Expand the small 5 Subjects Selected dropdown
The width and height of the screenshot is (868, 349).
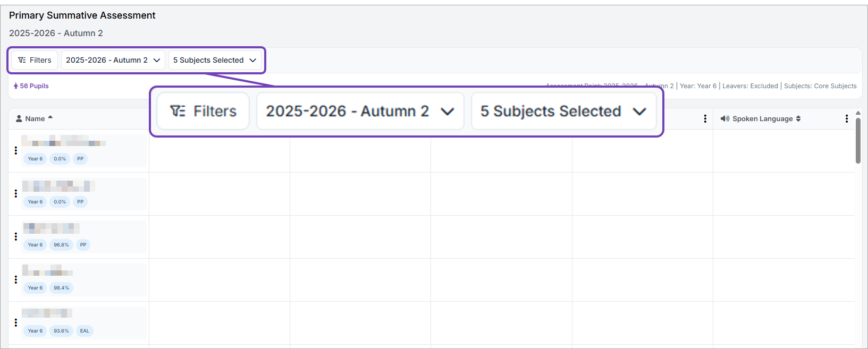215,60
